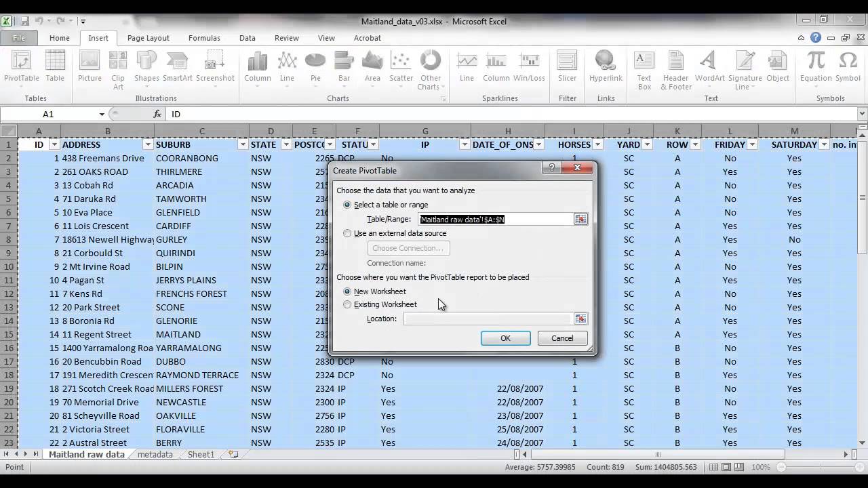Image resolution: width=868 pixels, height=488 pixels.
Task: Insert an Equation
Action: click(815, 68)
